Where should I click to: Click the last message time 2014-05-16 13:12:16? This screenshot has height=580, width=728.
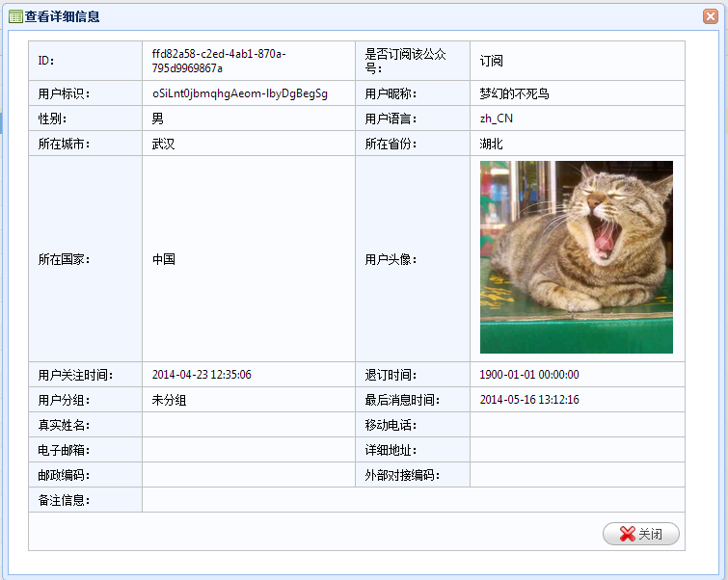coord(529,400)
